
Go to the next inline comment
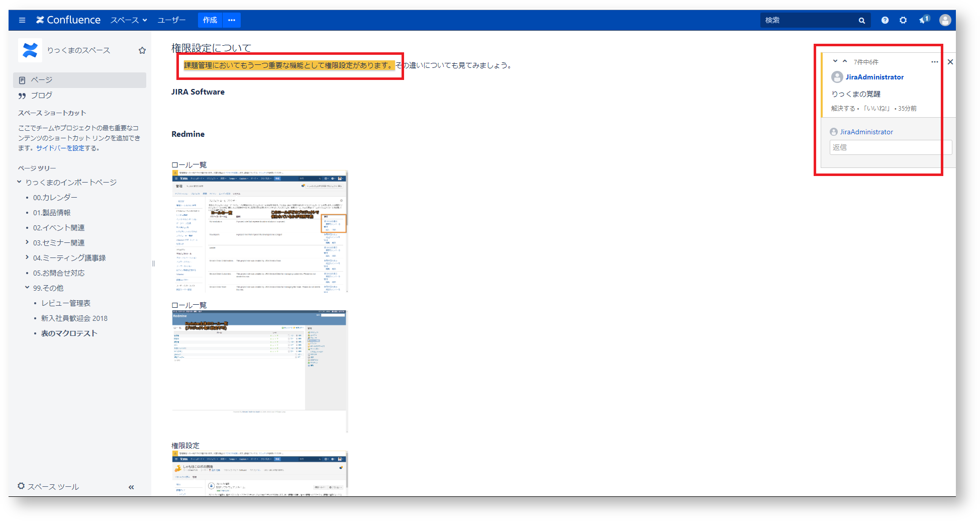point(835,61)
